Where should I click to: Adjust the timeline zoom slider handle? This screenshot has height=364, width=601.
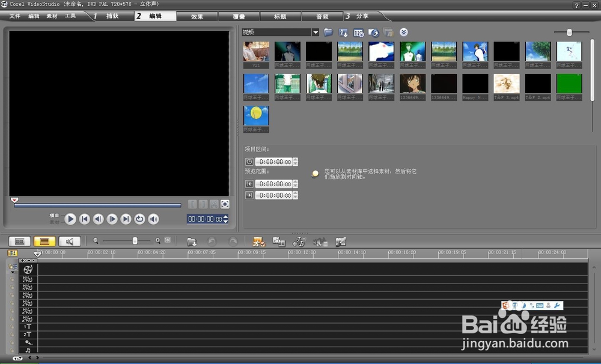click(135, 241)
